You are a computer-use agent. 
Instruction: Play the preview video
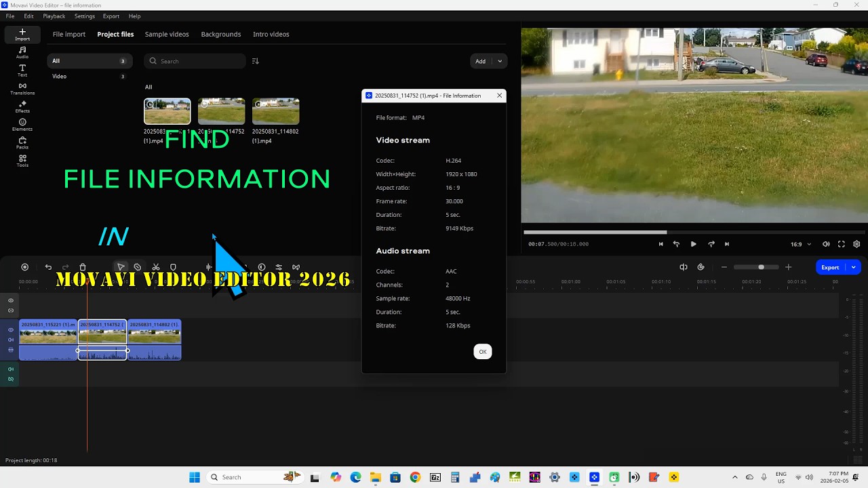(693, 244)
